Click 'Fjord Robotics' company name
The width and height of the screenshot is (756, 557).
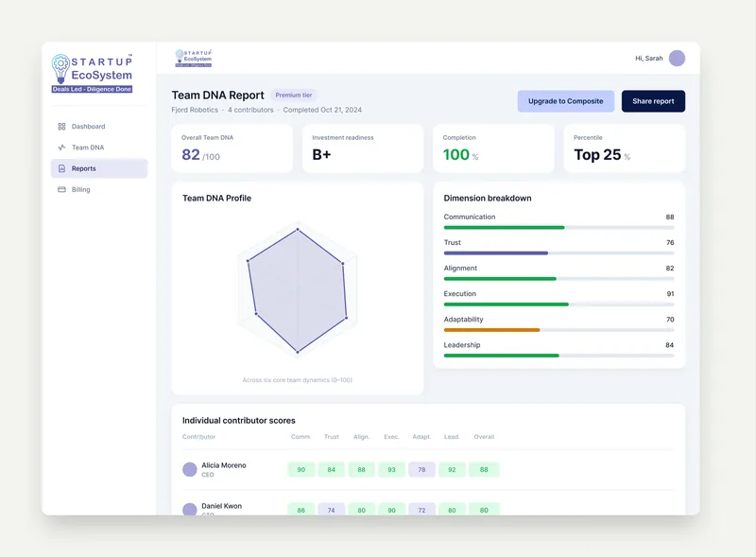[x=195, y=110]
